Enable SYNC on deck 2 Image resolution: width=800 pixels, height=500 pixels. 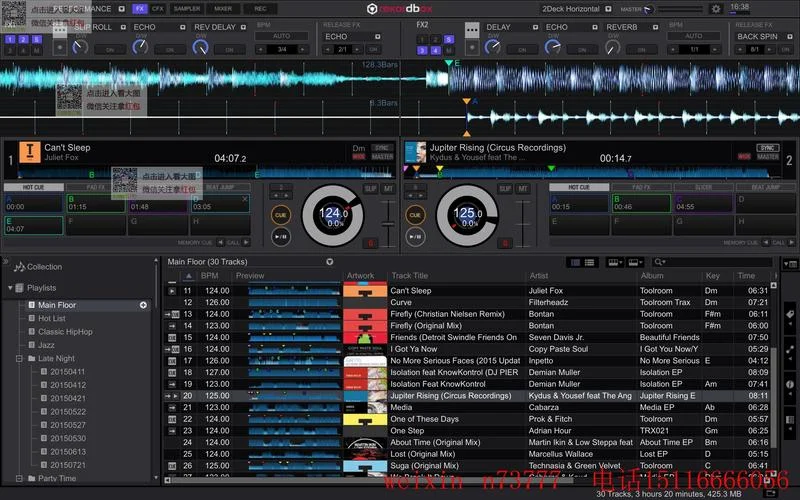pyautogui.click(x=768, y=147)
